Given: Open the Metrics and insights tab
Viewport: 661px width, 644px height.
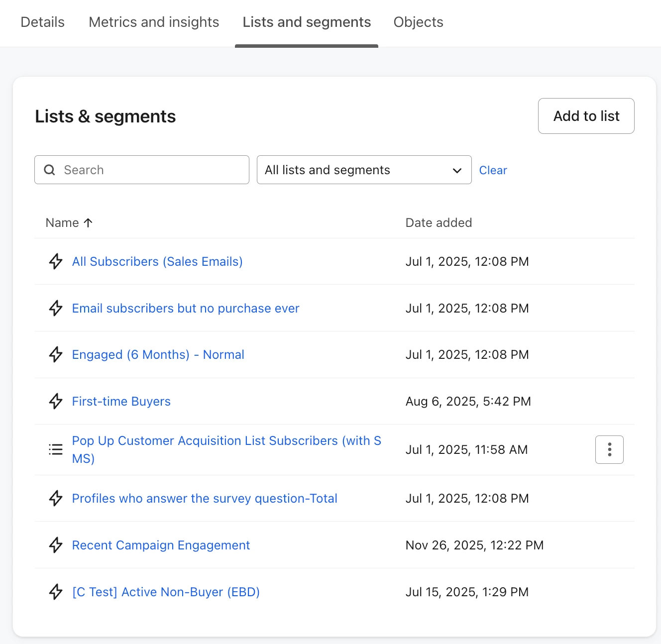Looking at the screenshot, I should 154,22.
